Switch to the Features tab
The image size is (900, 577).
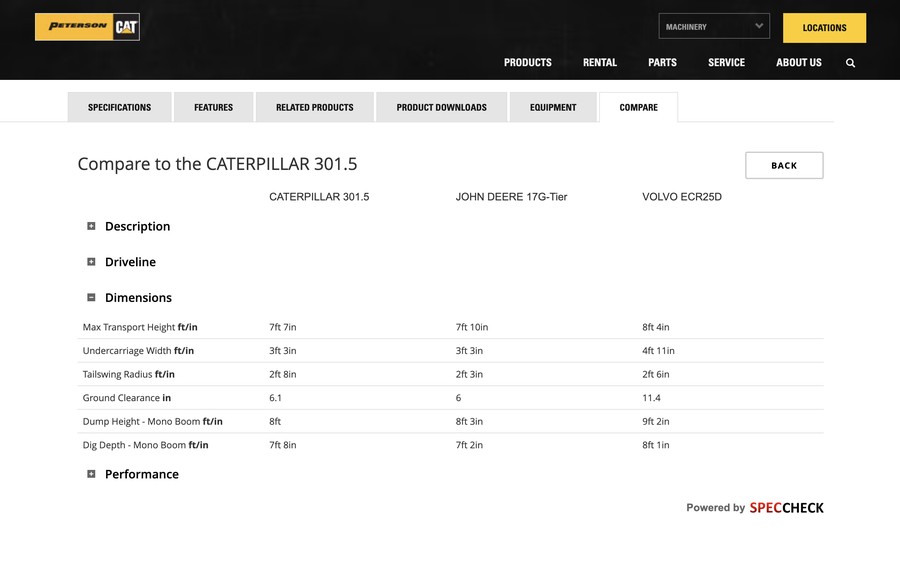point(214,107)
